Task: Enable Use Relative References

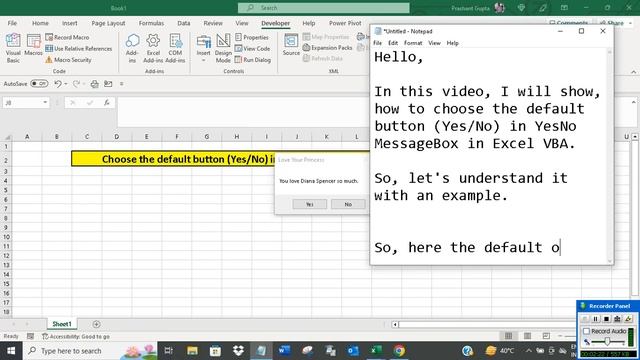Action: click(x=79, y=49)
